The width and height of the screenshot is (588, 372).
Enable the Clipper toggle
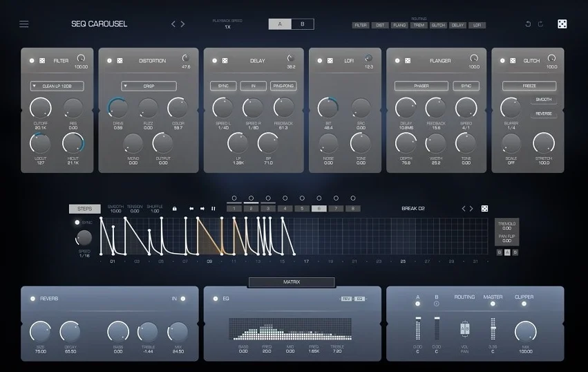tap(524, 306)
